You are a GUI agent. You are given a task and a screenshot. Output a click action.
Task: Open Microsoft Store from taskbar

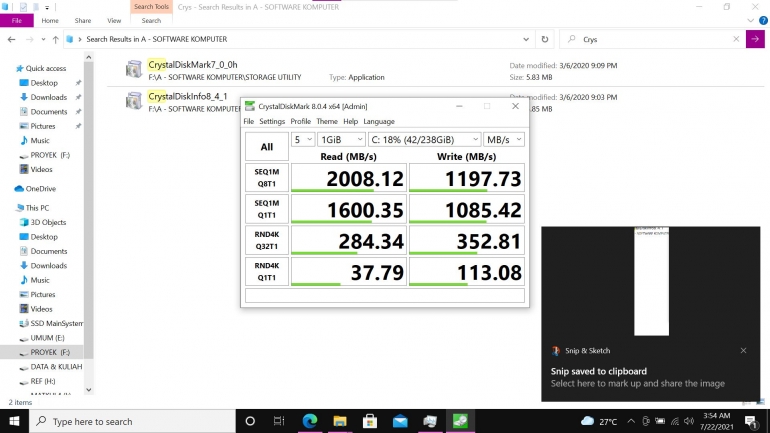coord(370,421)
